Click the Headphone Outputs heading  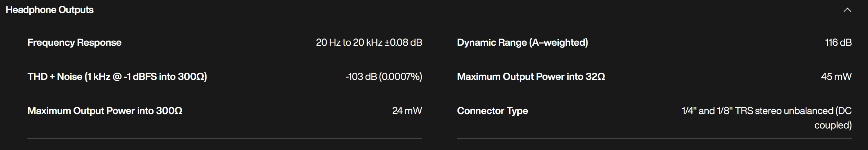pyautogui.click(x=50, y=10)
